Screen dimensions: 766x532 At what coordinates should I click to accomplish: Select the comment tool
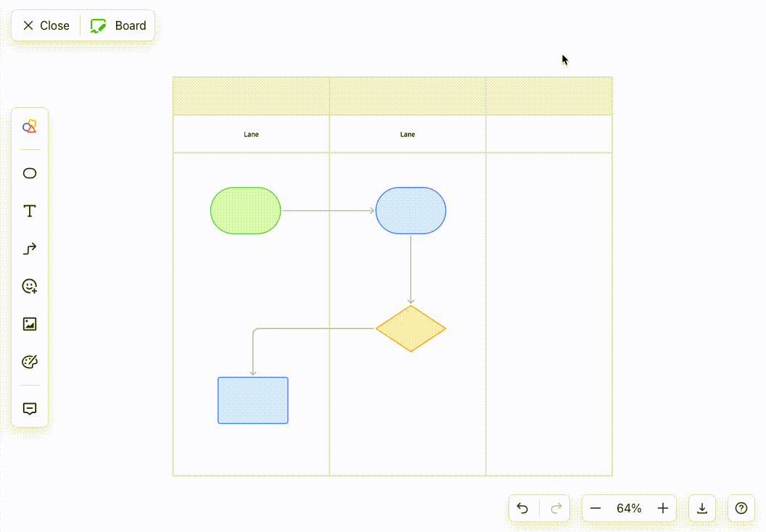click(29, 409)
